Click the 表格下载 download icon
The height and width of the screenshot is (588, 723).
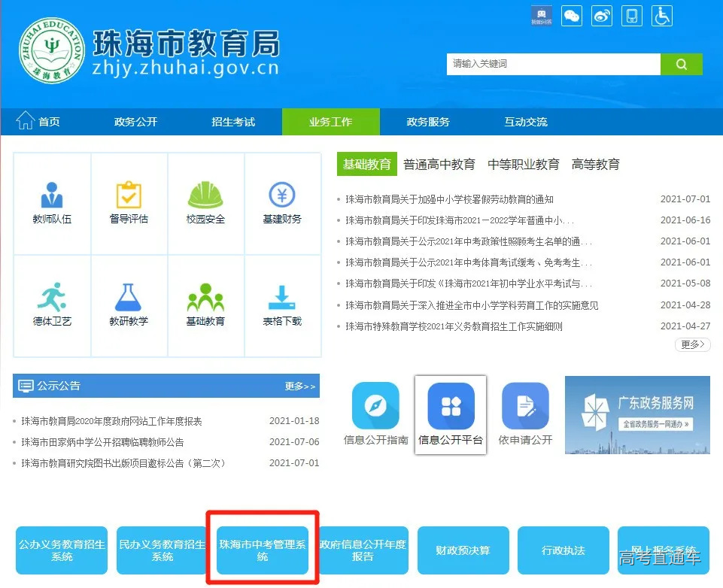pos(282,295)
